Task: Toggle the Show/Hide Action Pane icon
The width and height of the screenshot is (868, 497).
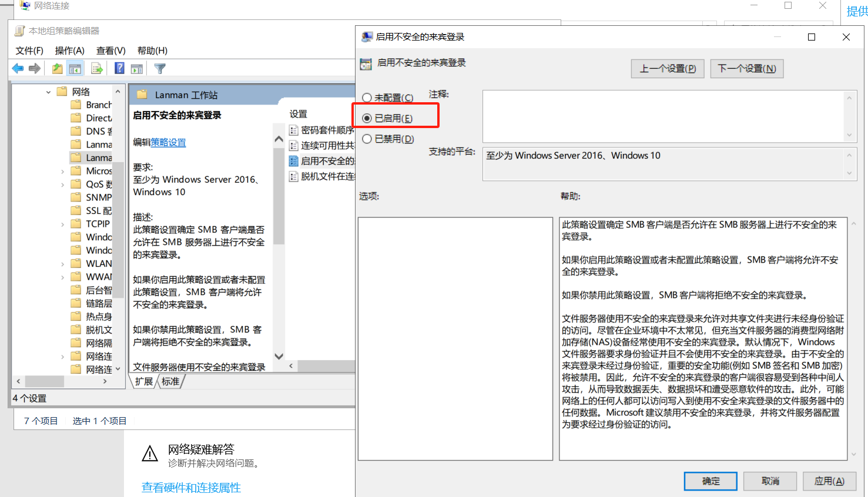Action: point(137,69)
